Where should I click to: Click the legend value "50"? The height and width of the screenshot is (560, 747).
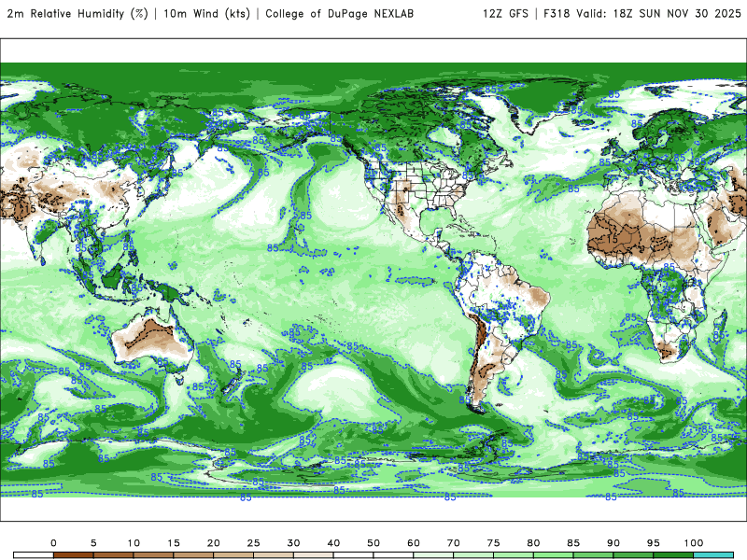click(373, 543)
